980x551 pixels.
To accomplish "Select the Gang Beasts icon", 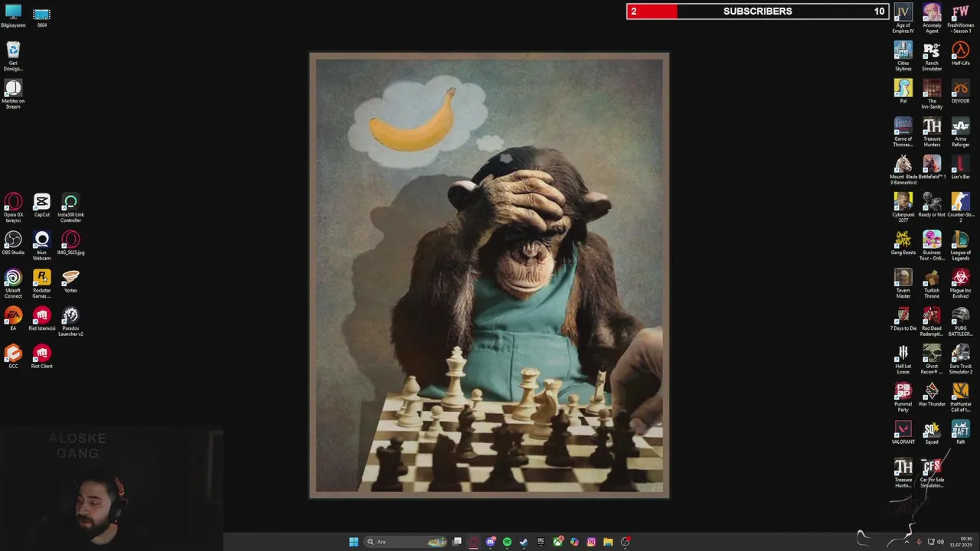I will pyautogui.click(x=903, y=243).
